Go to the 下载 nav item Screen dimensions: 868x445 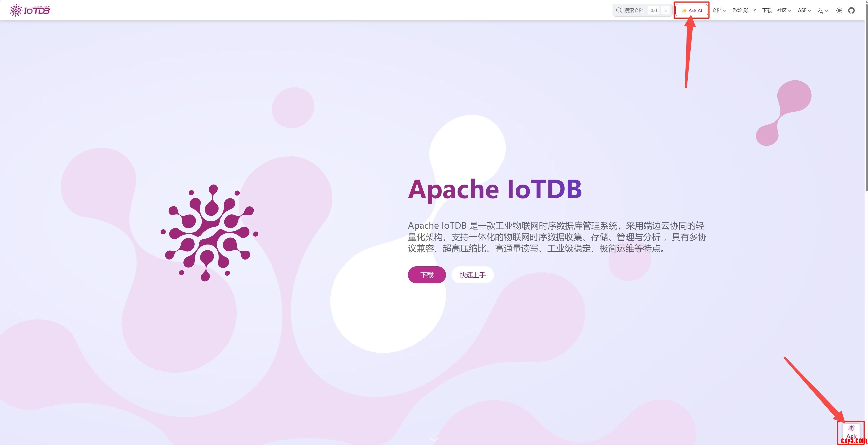(x=767, y=10)
